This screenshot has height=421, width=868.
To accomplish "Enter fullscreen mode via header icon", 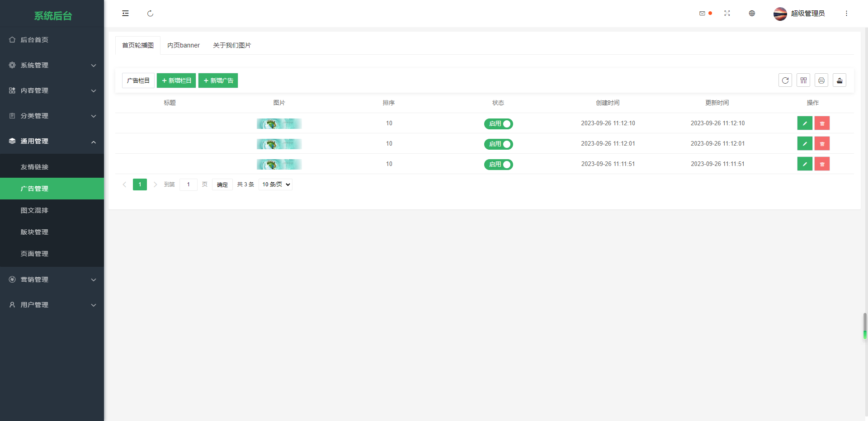I will [727, 14].
